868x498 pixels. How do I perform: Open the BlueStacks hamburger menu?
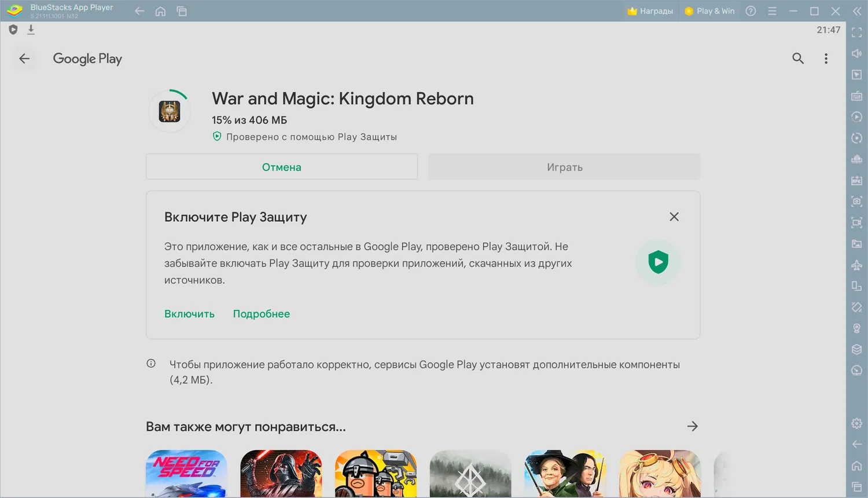pyautogui.click(x=772, y=11)
